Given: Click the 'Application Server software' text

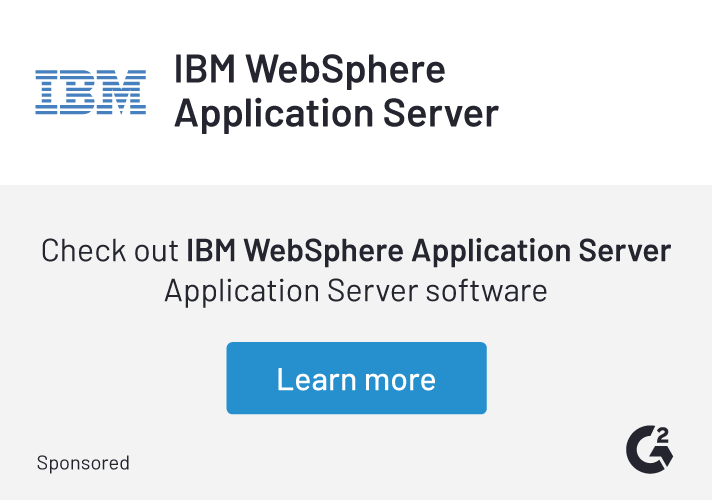Looking at the screenshot, I should (356, 291).
